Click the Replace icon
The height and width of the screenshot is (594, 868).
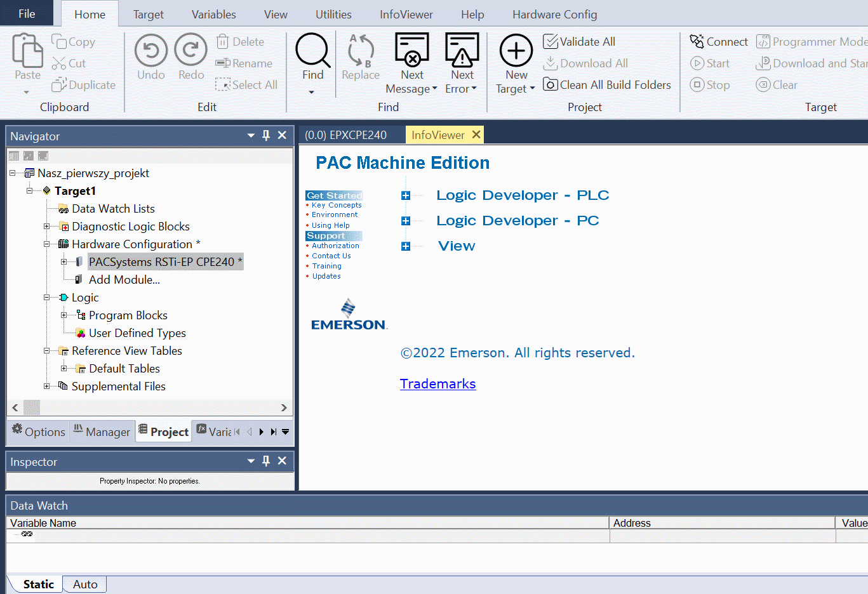(361, 50)
